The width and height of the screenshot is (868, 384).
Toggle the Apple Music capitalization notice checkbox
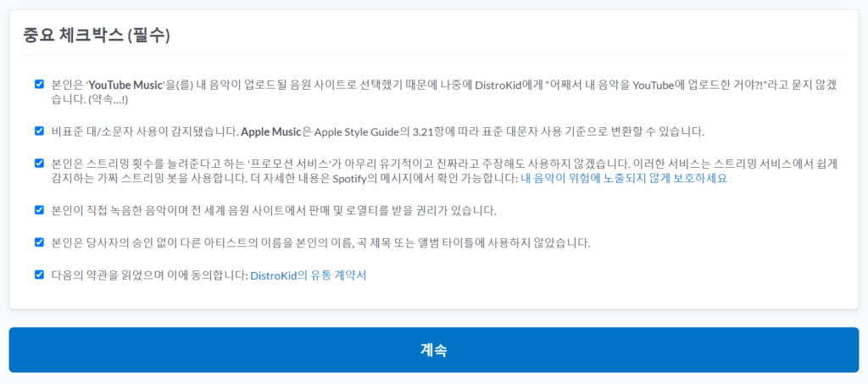[39, 131]
